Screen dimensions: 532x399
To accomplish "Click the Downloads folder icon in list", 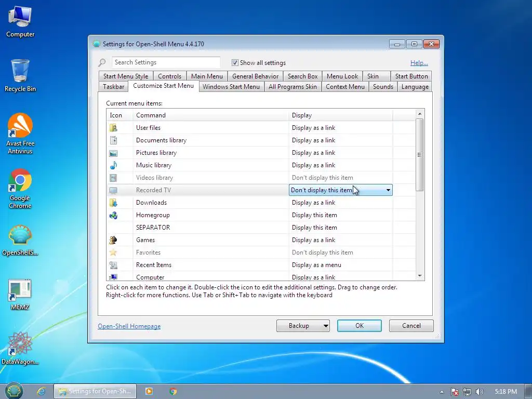I will pos(113,203).
